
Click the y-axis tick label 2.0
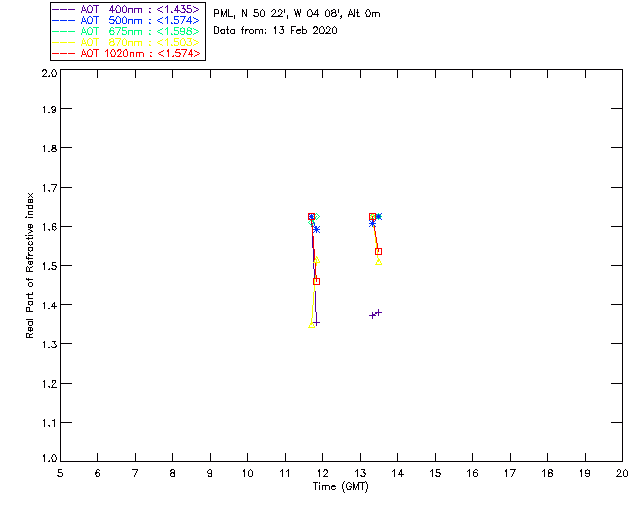pos(49,73)
